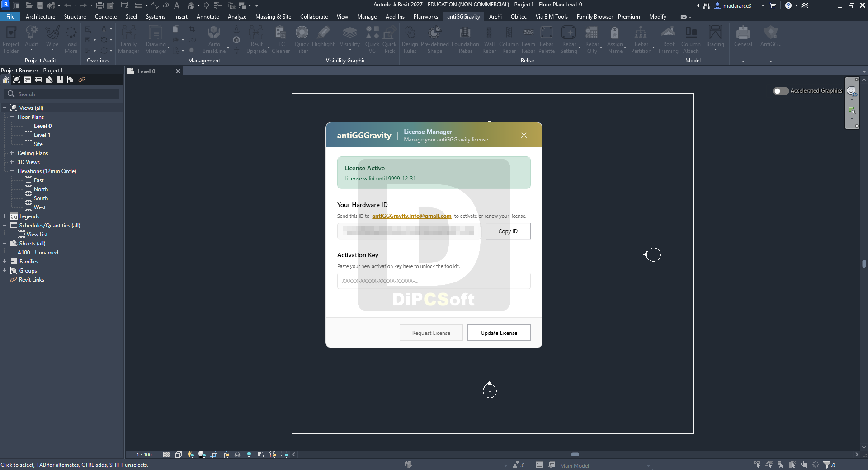Expand the Legends node
Image resolution: width=868 pixels, height=470 pixels.
click(x=5, y=216)
